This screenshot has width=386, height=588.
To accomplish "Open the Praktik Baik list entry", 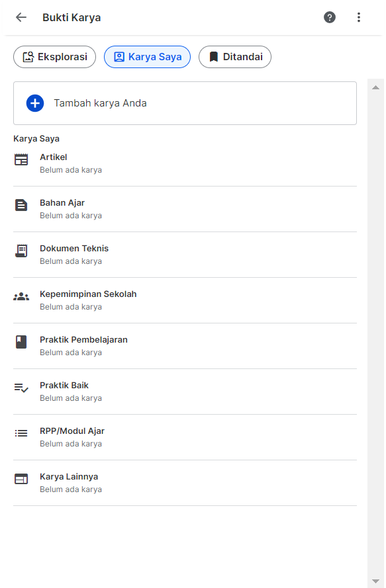I will tap(185, 392).
